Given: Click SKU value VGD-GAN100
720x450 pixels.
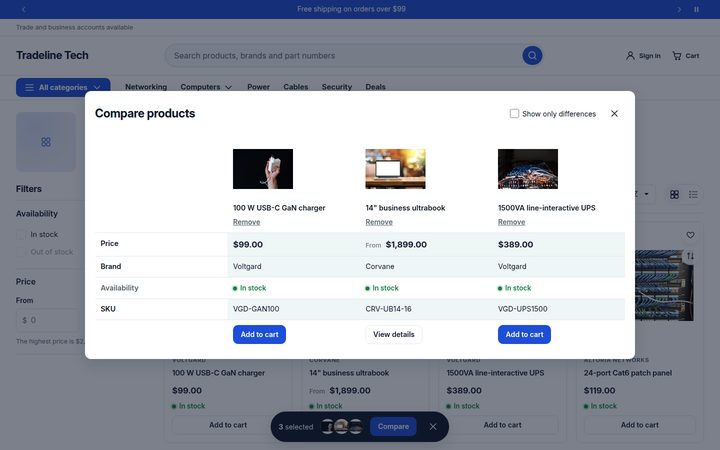Looking at the screenshot, I should 256,309.
